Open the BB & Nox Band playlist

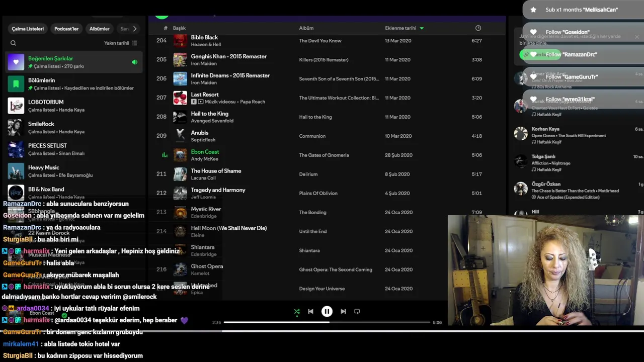coord(74,193)
